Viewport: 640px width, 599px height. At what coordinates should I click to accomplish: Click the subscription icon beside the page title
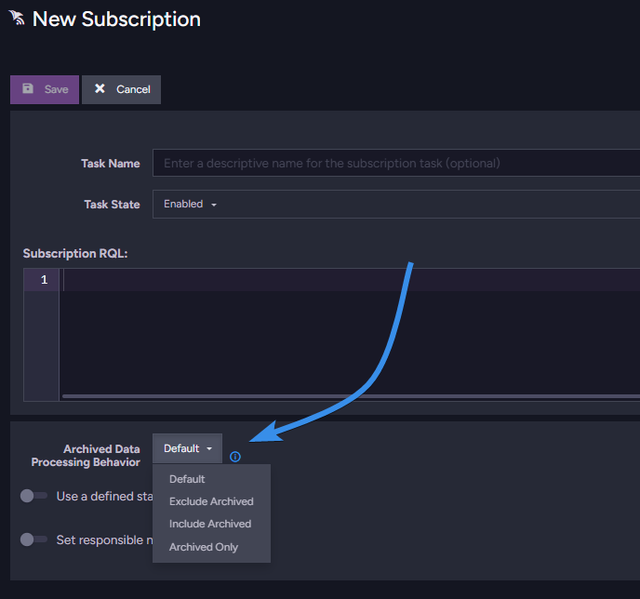tap(17, 20)
